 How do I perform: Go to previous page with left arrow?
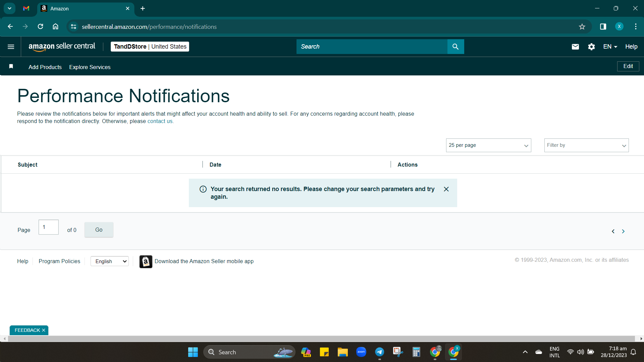click(x=613, y=231)
